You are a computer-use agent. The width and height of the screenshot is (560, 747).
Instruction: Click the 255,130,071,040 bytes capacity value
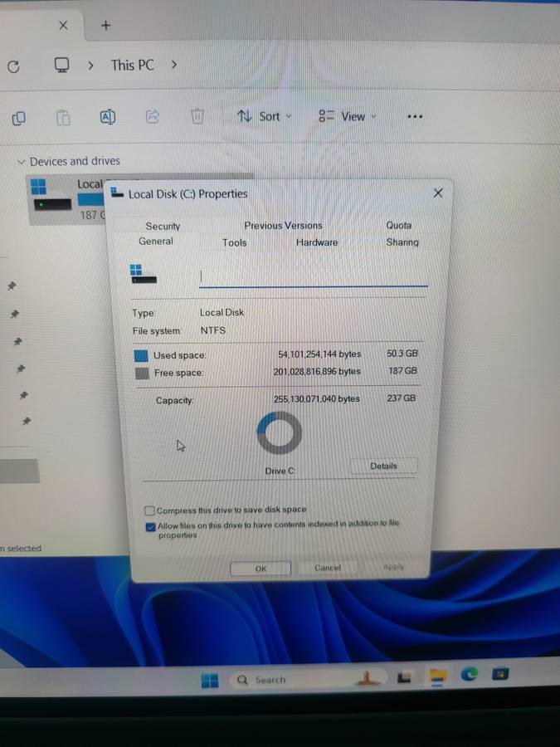(x=317, y=398)
